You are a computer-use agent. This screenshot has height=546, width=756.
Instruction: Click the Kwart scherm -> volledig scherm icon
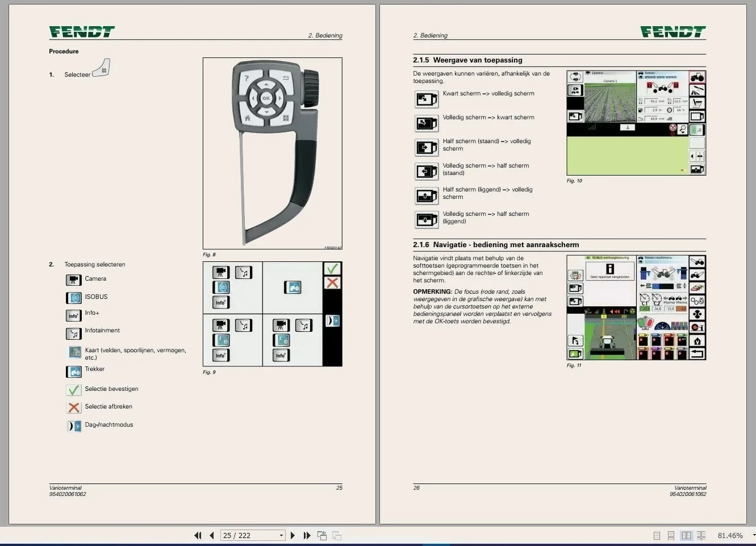427,99
